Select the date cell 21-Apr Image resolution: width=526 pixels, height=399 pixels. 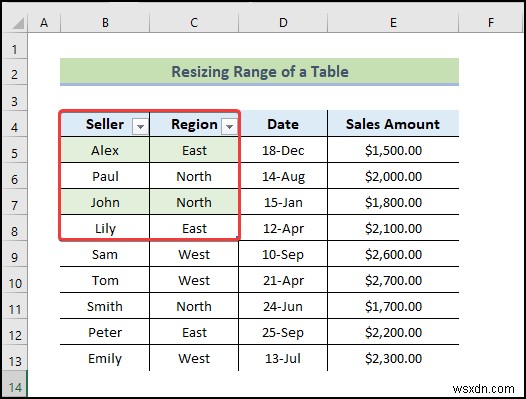(283, 280)
